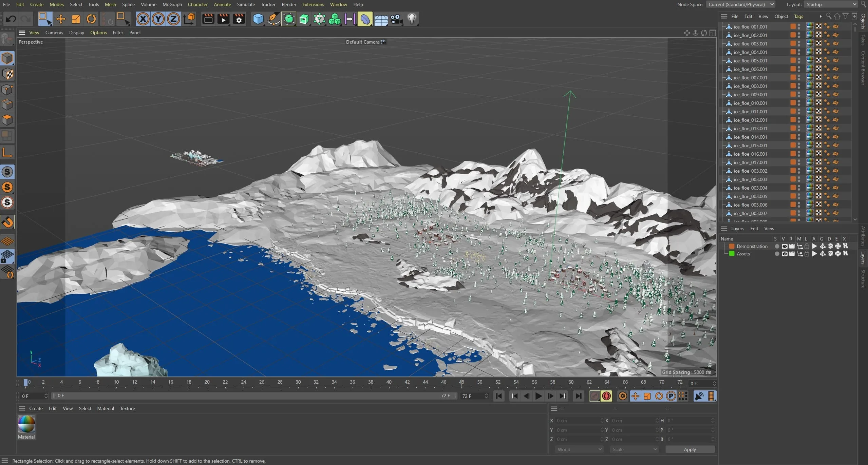Screen dimensions: 868x465
Task: Select the Move tool
Action: tap(60, 19)
